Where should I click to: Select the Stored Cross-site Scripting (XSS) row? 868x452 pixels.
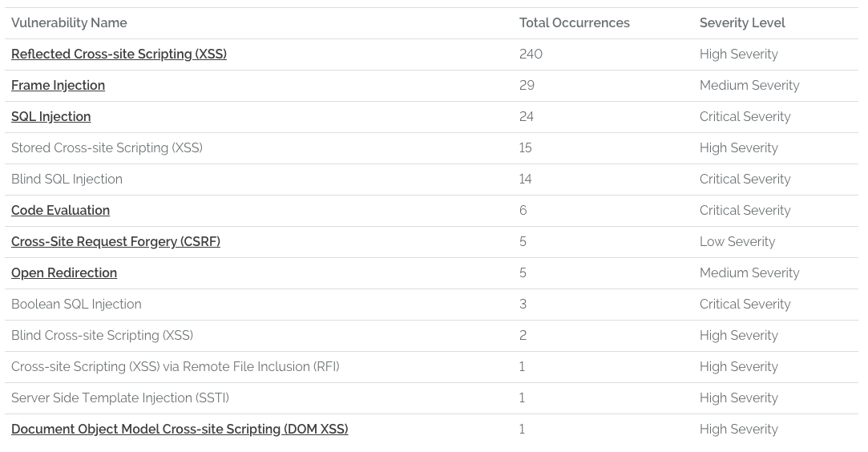107,148
